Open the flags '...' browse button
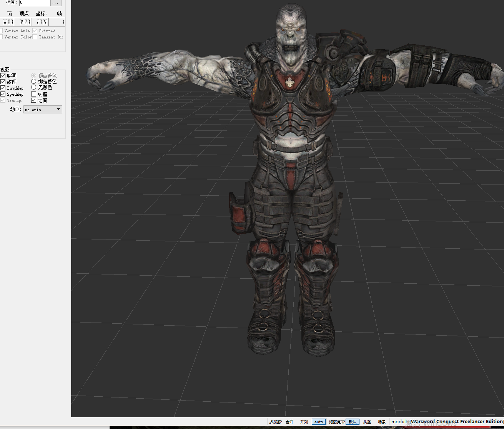The image size is (504, 429). (56, 3)
